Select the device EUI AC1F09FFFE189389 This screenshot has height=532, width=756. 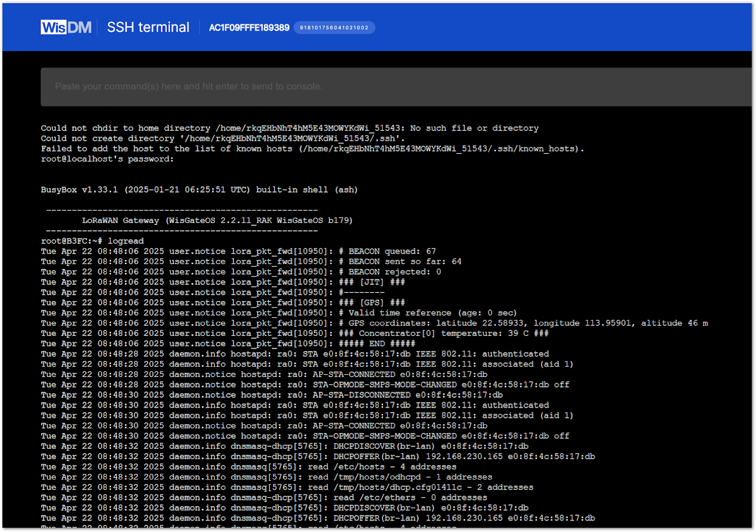pyautogui.click(x=249, y=28)
